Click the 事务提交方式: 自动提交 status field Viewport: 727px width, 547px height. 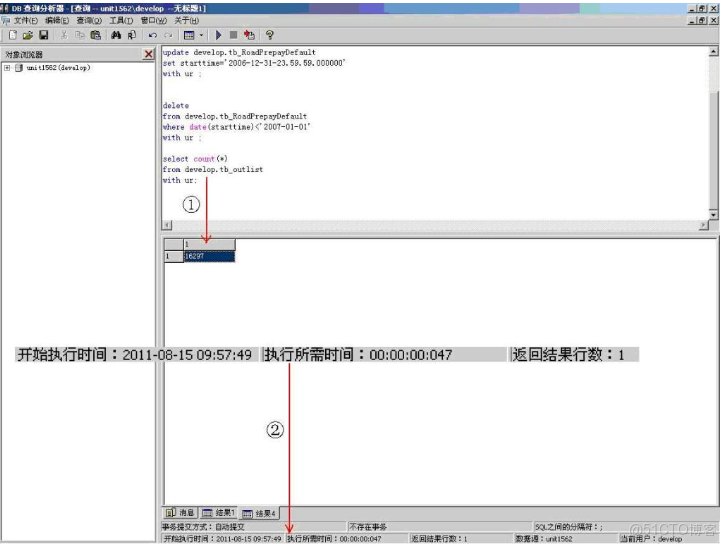tap(253, 527)
